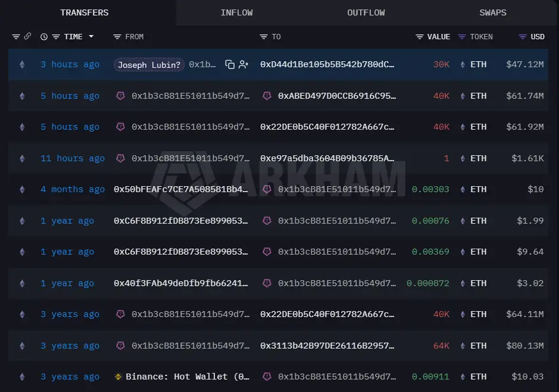
Task: Open the SWAPS tab
Action: click(493, 13)
